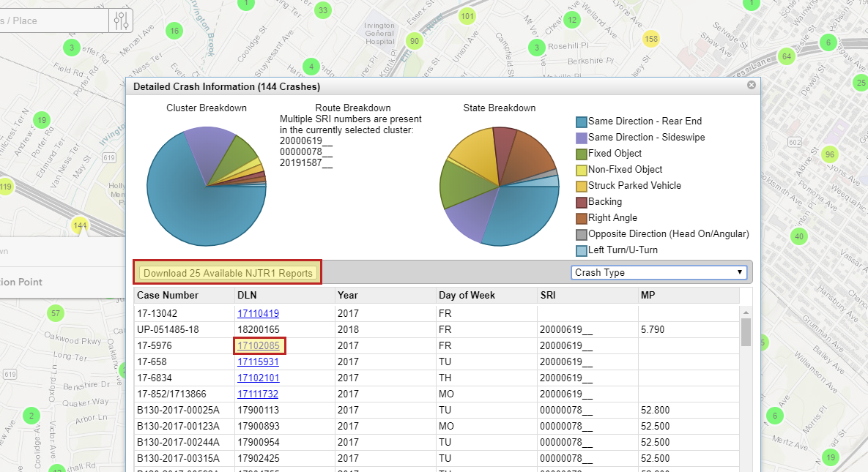Click the Place search input field

coord(54,21)
